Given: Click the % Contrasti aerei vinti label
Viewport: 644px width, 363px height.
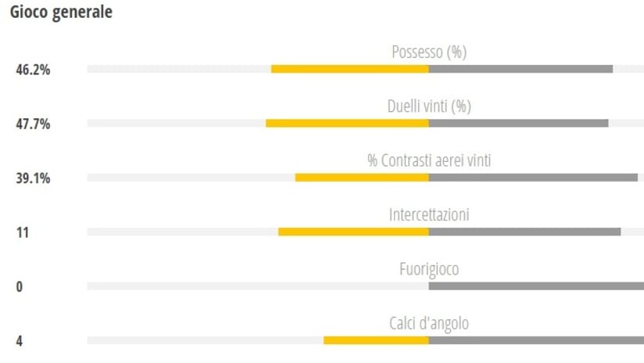Looking at the screenshot, I should (x=428, y=160).
